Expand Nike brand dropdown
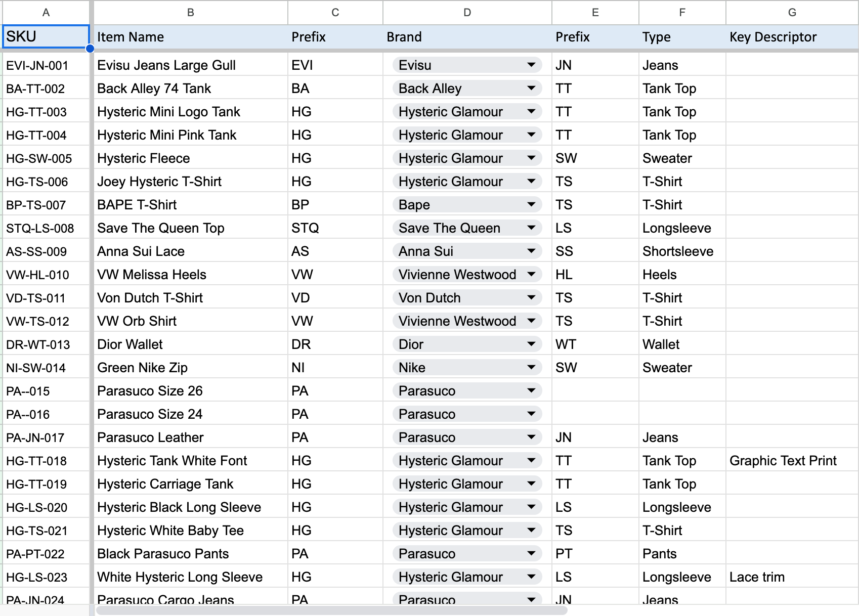 [x=531, y=367]
